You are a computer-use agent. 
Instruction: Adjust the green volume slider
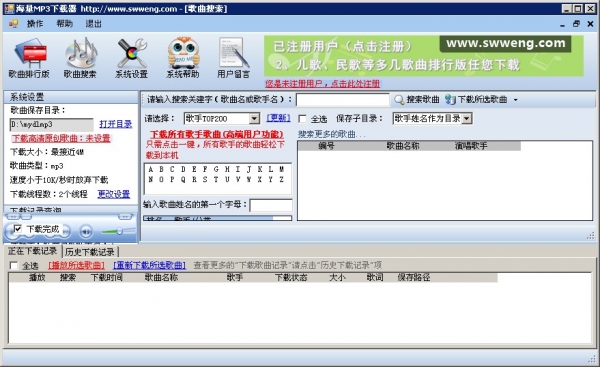[x=119, y=231]
